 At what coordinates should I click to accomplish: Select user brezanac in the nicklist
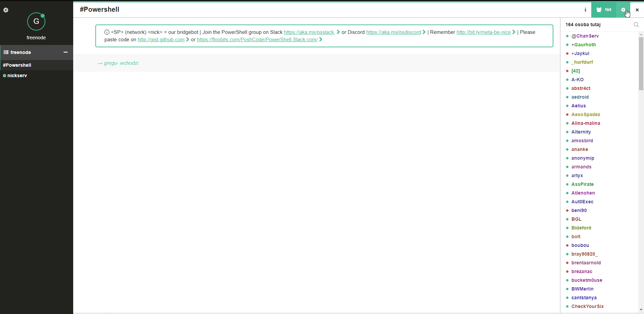click(x=582, y=271)
